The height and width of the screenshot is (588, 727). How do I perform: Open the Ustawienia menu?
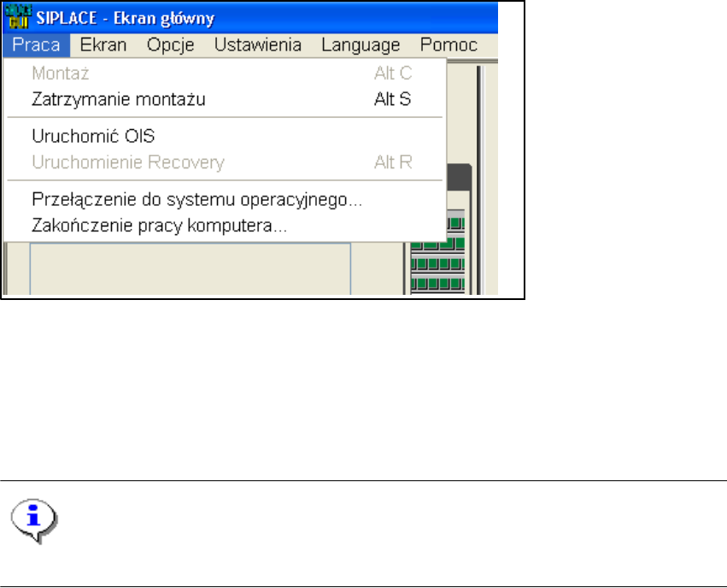pyautogui.click(x=258, y=45)
